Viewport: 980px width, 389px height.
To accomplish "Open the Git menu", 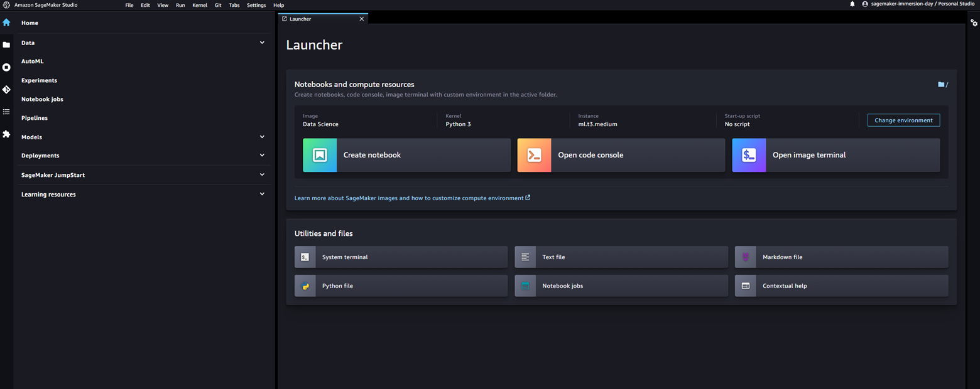I will tap(218, 5).
